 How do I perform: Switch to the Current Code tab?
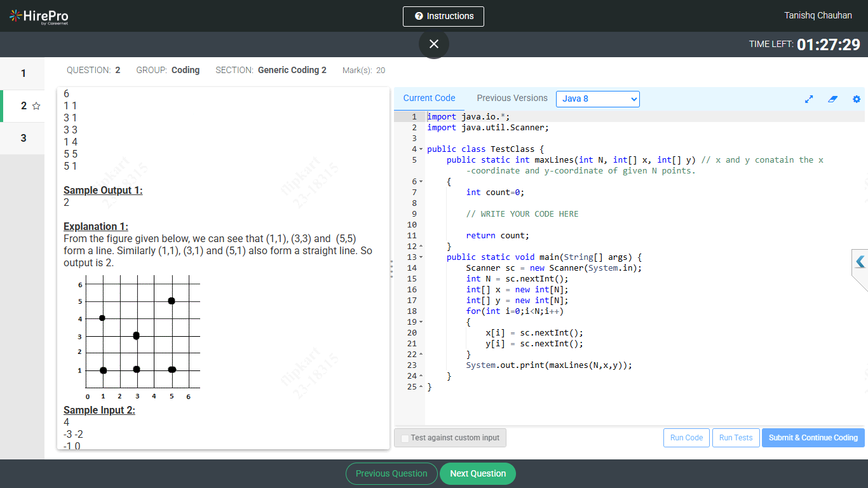(x=429, y=98)
